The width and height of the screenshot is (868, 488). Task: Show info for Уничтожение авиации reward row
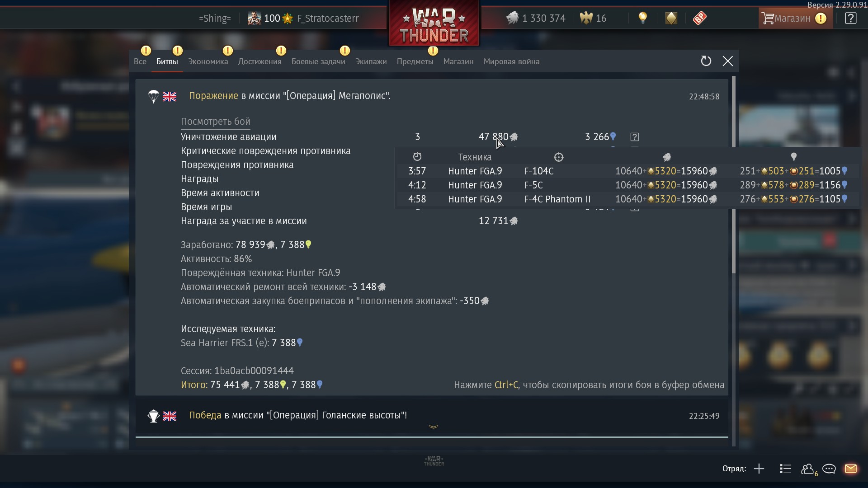click(x=634, y=137)
